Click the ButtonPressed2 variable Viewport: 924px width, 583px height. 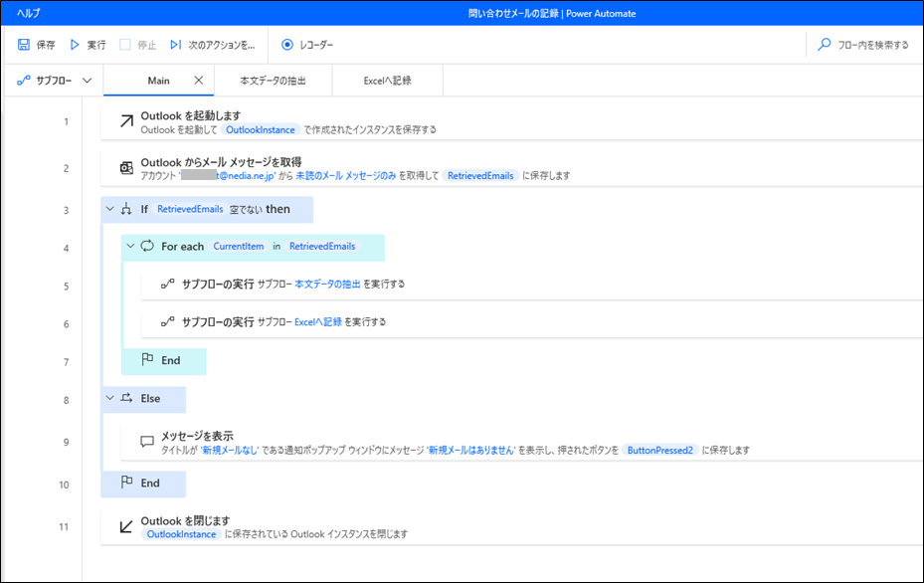point(660,451)
